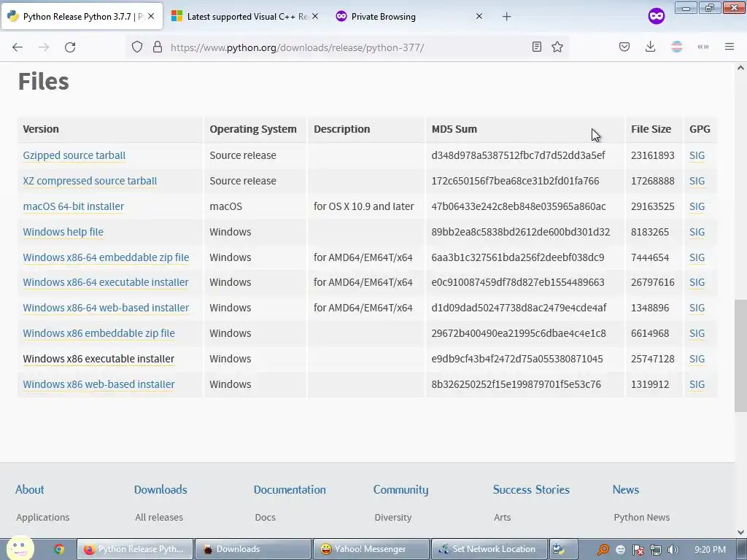Open the Diversity link

click(x=393, y=517)
